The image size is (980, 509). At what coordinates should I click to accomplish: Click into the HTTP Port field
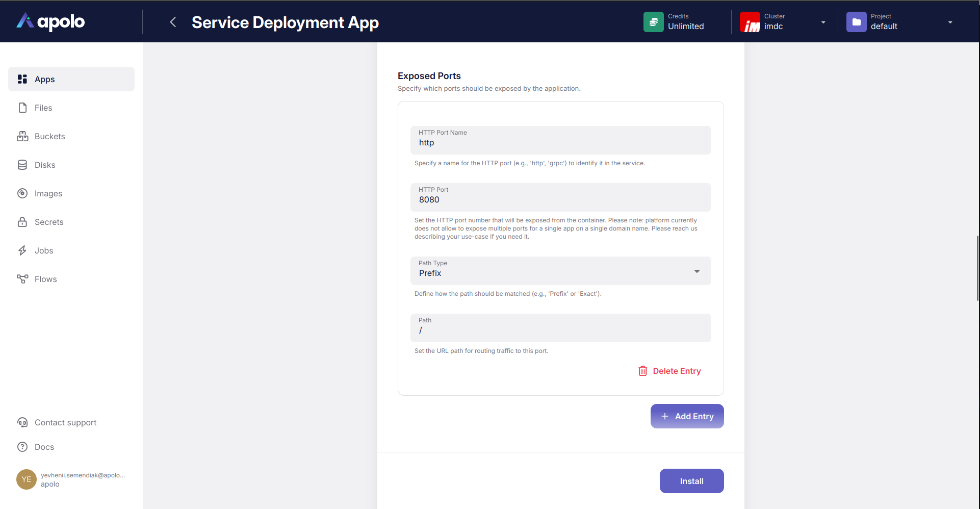tap(560, 199)
